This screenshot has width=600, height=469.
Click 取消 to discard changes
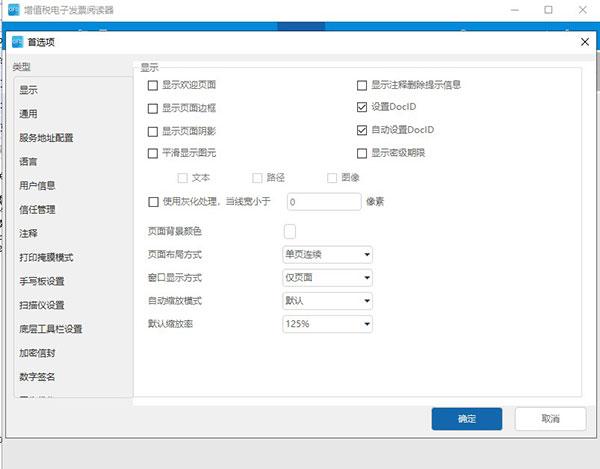point(550,419)
